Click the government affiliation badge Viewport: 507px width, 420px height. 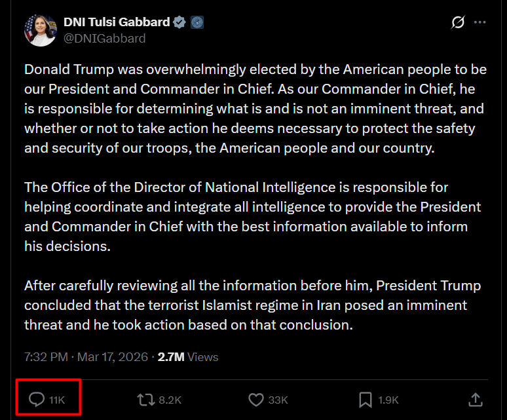[x=197, y=22]
